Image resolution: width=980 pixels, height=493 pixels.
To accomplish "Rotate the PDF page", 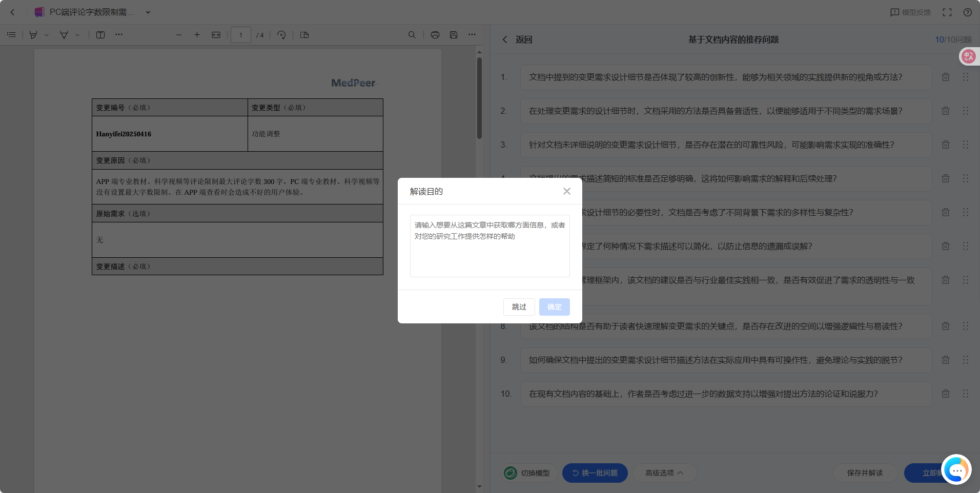I will 281,35.
